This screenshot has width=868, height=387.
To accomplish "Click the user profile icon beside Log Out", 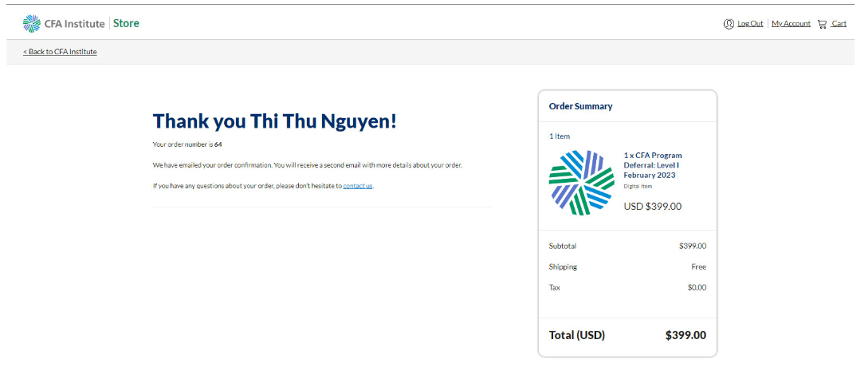I will 729,24.
